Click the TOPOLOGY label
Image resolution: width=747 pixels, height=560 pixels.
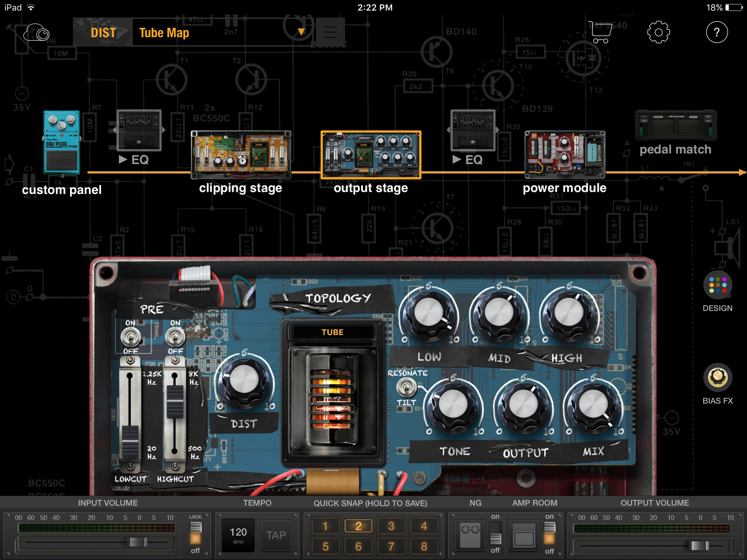click(338, 298)
